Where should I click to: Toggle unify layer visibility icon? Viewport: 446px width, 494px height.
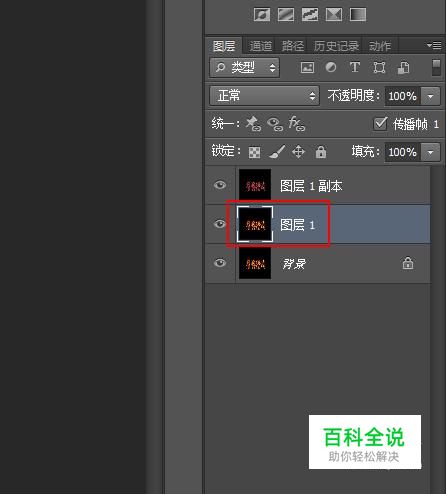coord(275,124)
